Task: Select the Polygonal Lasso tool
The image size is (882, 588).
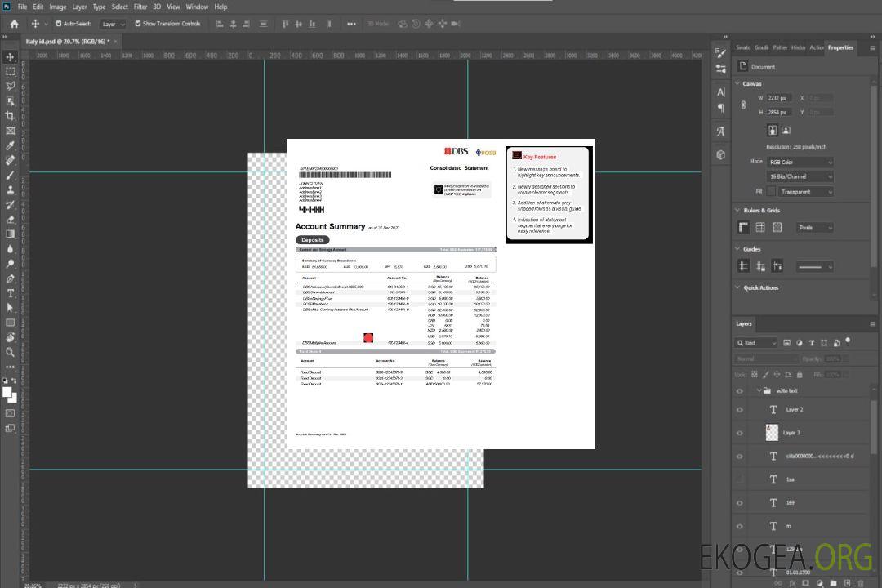Action: coord(10,86)
